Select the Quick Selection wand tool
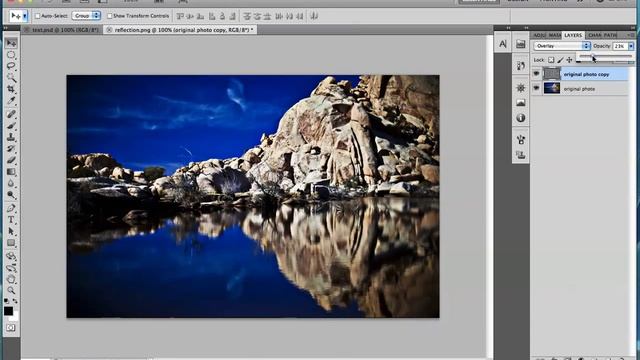Viewport: 640px width, 360px height. 11,78
